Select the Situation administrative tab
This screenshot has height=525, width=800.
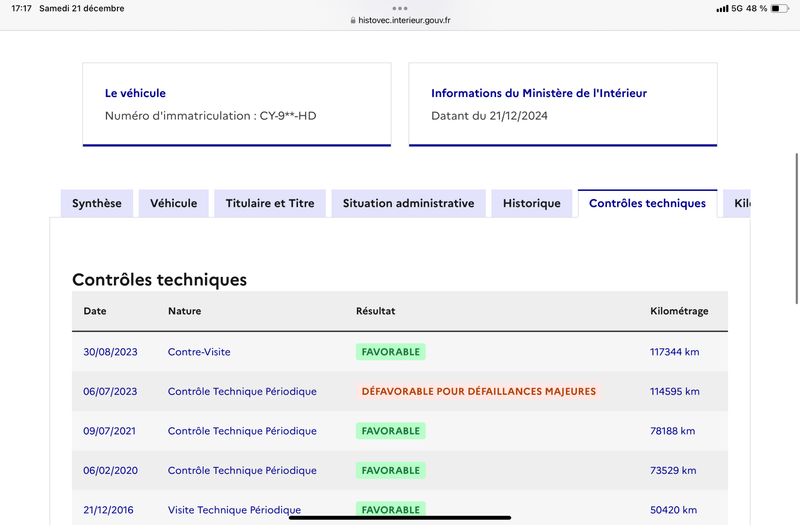pos(408,203)
